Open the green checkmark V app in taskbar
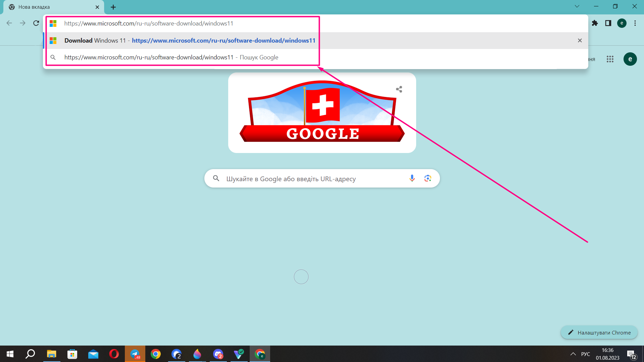Viewport: 644px width, 362px height. (x=239, y=354)
